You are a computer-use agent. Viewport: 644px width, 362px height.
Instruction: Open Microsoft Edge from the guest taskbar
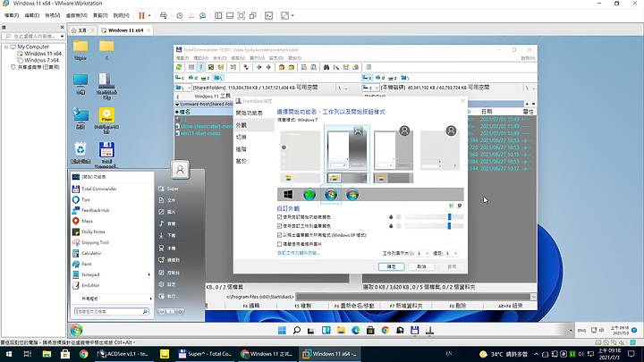[x=356, y=330]
